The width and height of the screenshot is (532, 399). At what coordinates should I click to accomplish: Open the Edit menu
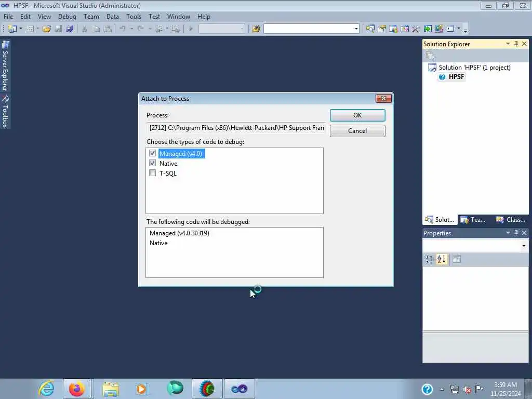pos(25,17)
